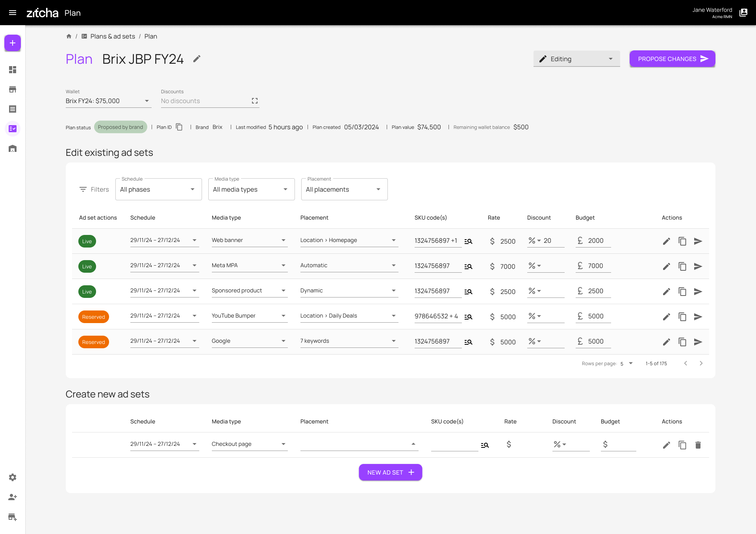Image resolution: width=756 pixels, height=534 pixels.
Task: Open the plans checklist icon in the sidebar
Action: click(13, 129)
